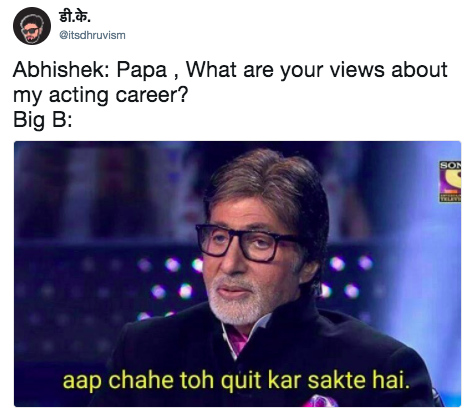Open the tweet author's profile avatar

(32, 26)
